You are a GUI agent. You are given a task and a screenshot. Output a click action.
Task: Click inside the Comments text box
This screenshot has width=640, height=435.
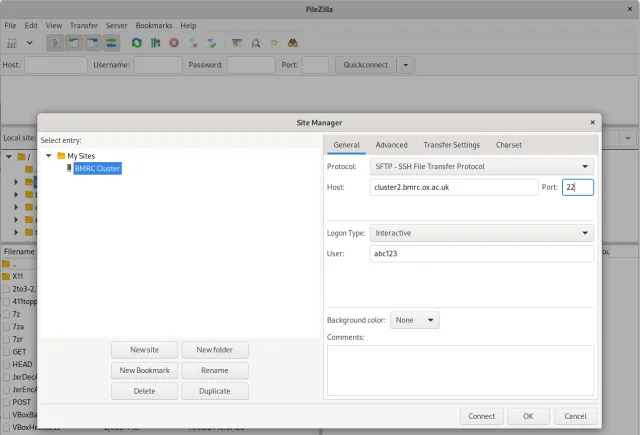[460, 371]
